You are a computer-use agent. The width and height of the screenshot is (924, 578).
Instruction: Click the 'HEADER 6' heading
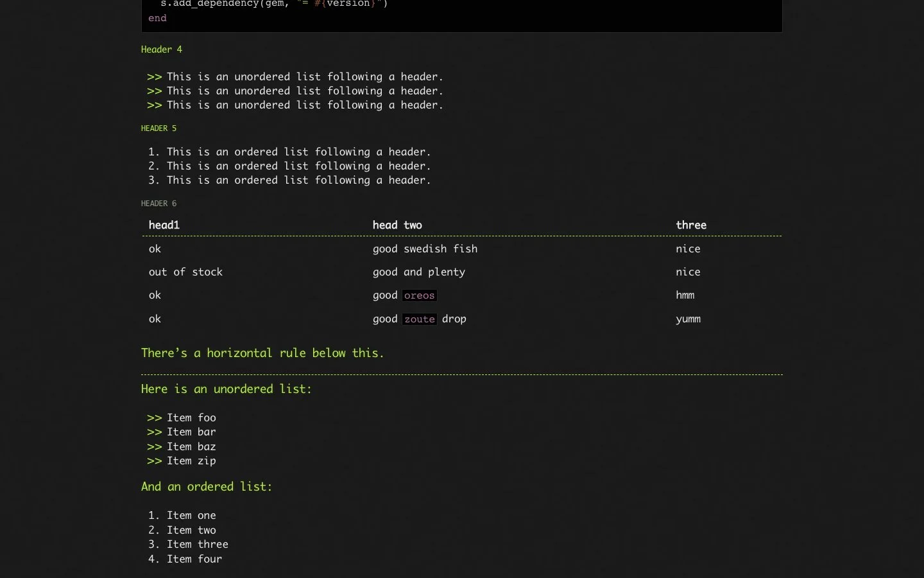[158, 204]
